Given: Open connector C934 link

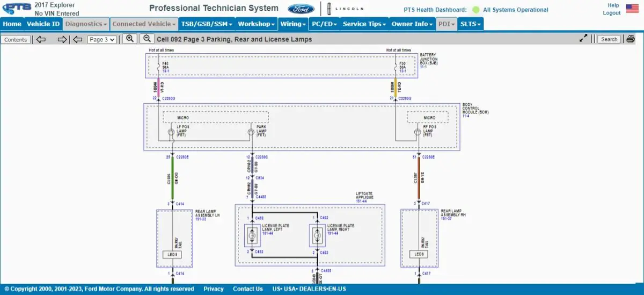Looking at the screenshot, I should [260, 177].
